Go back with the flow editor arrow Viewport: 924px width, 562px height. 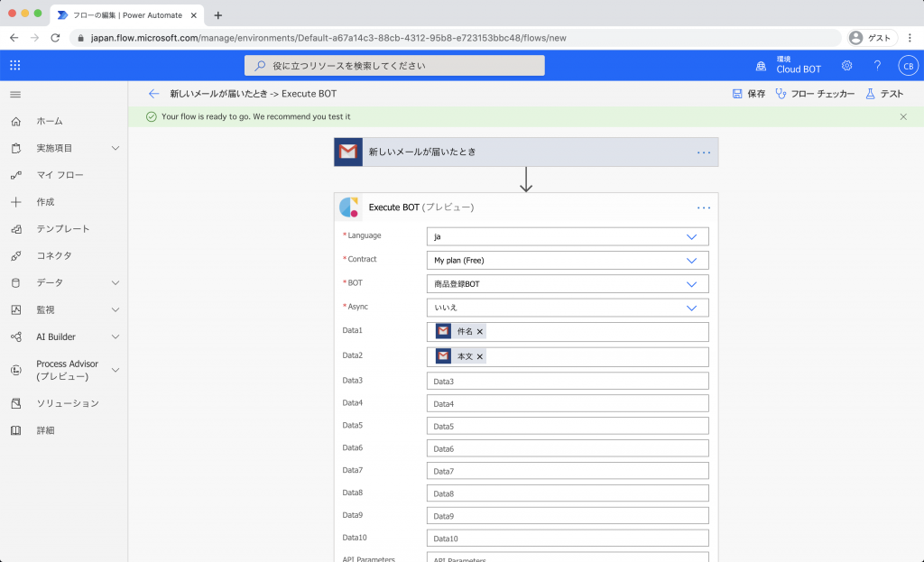(153, 94)
